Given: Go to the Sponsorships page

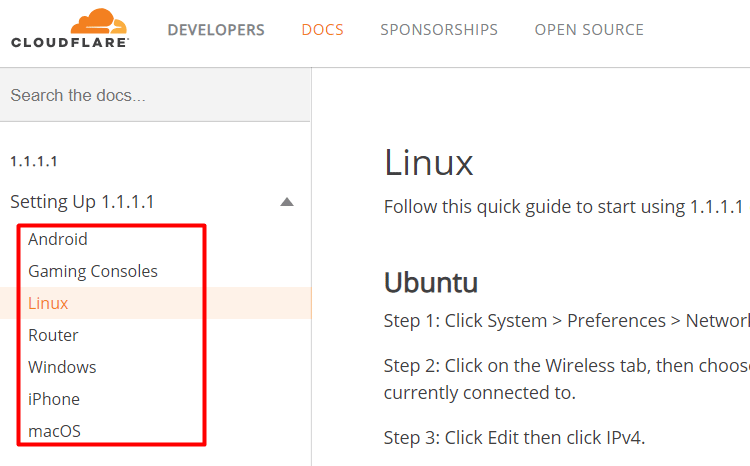Looking at the screenshot, I should 439,30.
